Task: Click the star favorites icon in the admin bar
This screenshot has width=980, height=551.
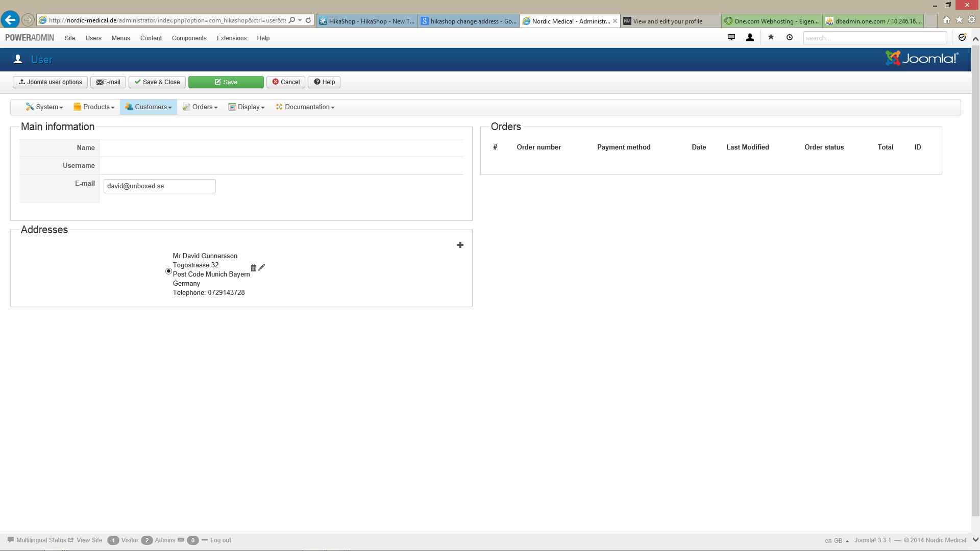Action: tap(771, 37)
